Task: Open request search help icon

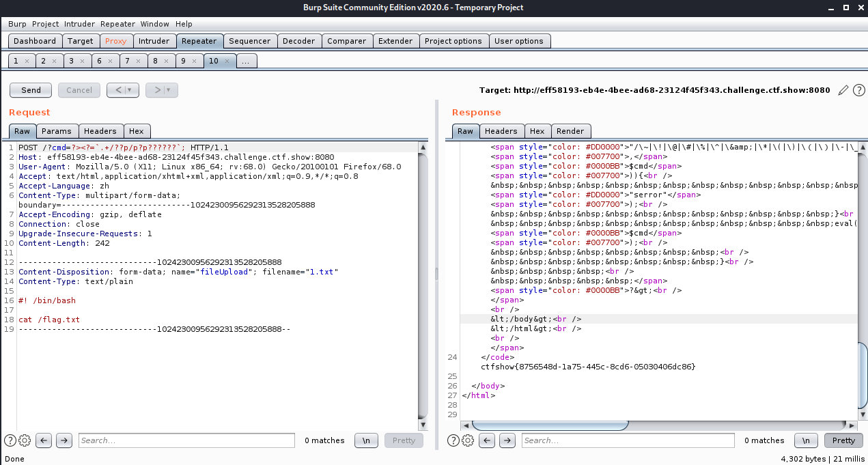Action: tap(10, 440)
